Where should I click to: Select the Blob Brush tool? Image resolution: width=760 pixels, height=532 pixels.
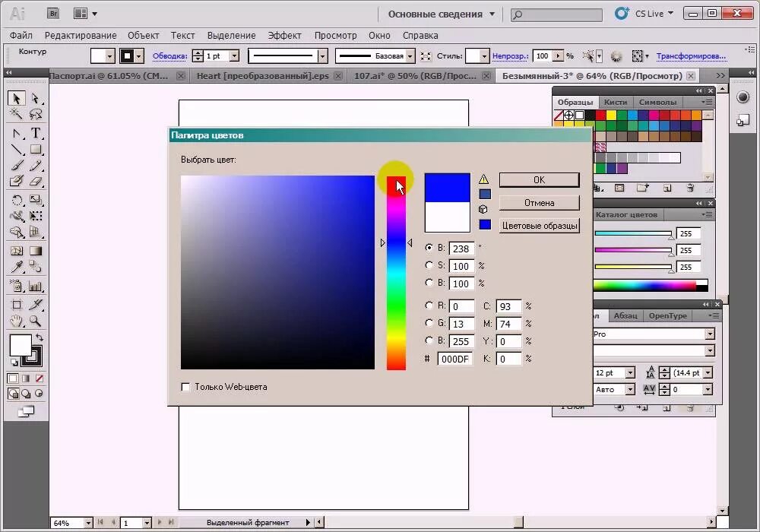(16, 181)
